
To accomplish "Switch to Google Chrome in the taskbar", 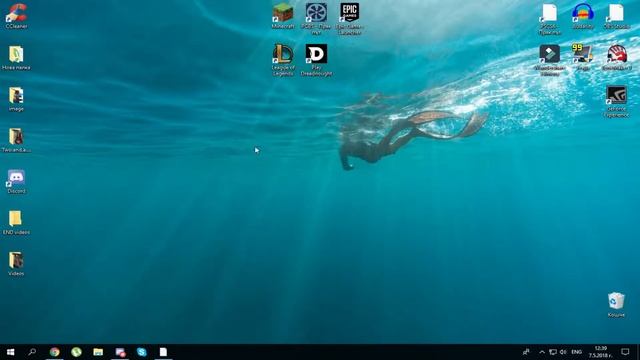I will tap(54, 352).
